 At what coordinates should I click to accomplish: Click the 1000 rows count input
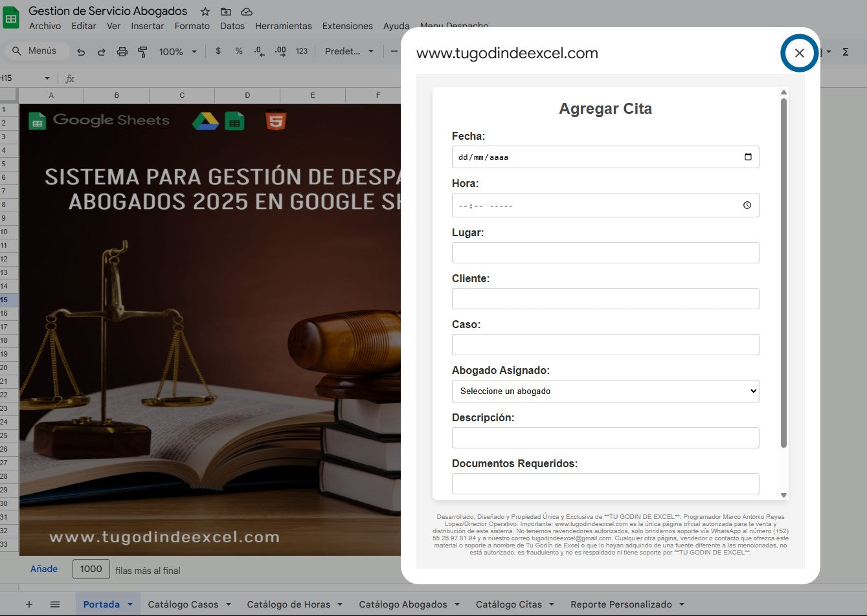tap(91, 569)
